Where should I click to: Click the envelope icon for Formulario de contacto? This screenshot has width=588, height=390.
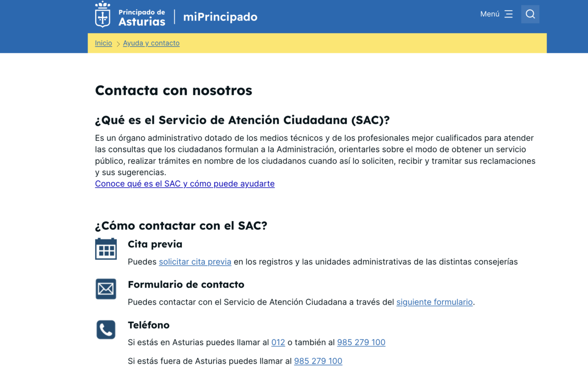pyautogui.click(x=106, y=289)
